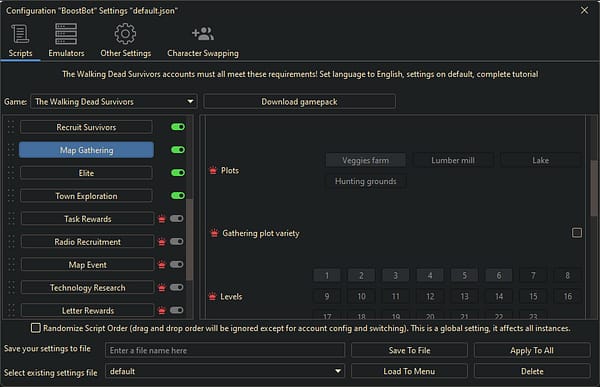Choose the Hunting grounds plot
Viewport: 600px width, 387px height.
tap(365, 181)
